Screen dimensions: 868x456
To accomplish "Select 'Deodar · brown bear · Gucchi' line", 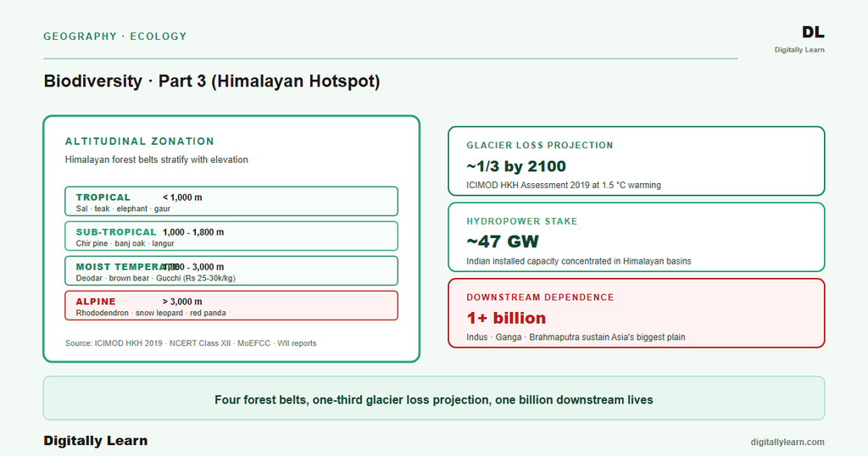I will click(156, 278).
